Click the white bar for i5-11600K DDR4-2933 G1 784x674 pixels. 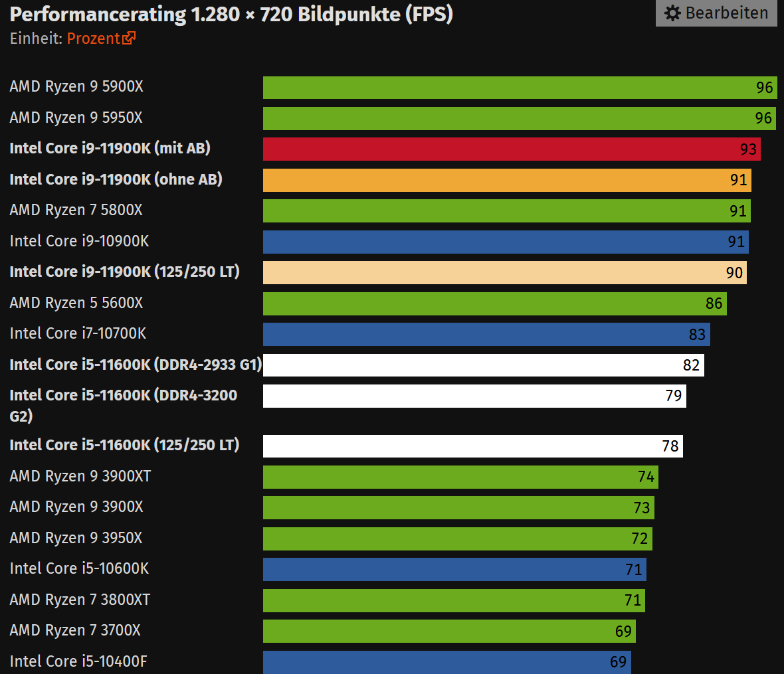pos(484,365)
